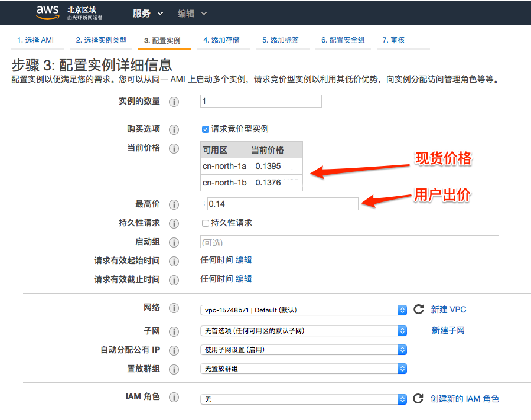Image resolution: width=531 pixels, height=420 pixels.
Task: Click the 当前价格 table column header
Action: click(276, 150)
